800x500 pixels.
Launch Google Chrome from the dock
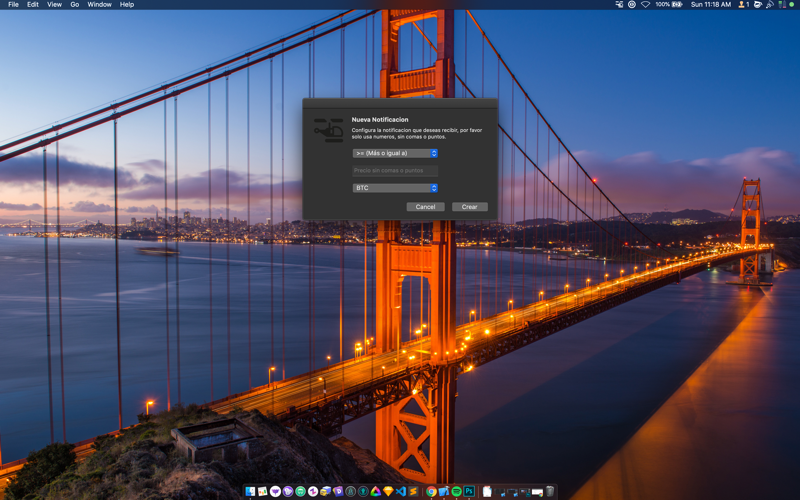(x=431, y=492)
